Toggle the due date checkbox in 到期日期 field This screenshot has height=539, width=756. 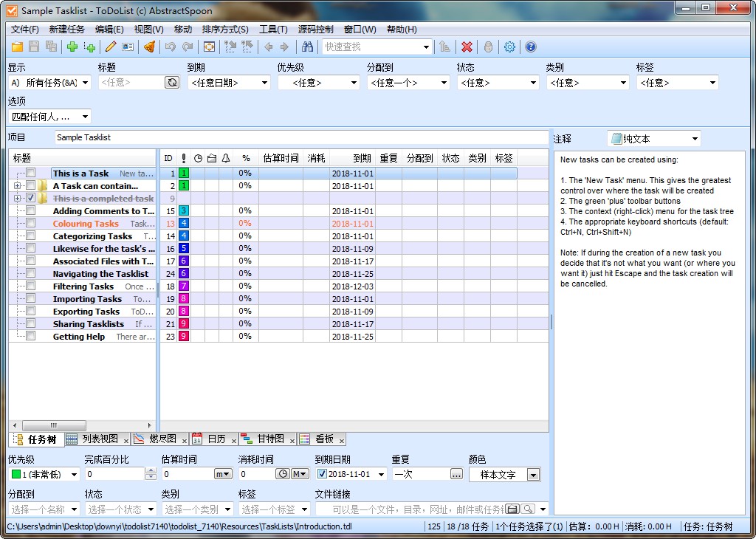pyautogui.click(x=322, y=474)
